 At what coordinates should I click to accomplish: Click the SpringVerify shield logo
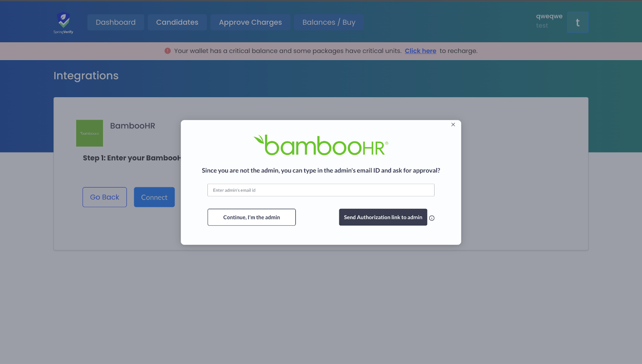pyautogui.click(x=63, y=23)
